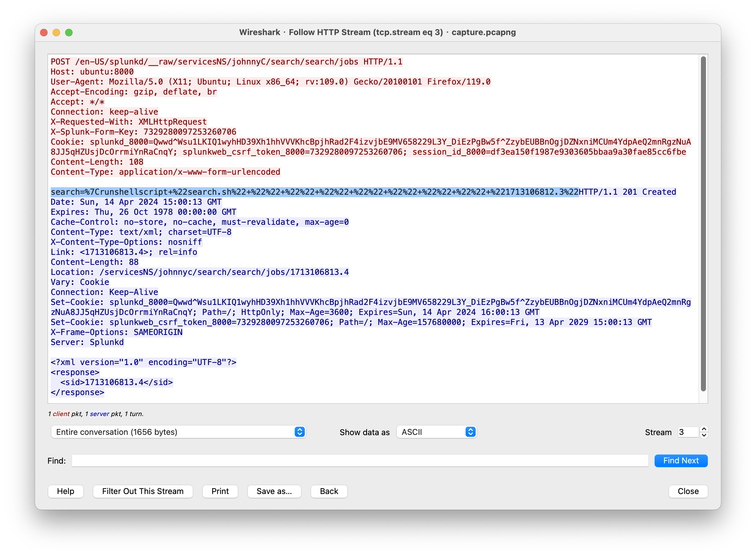This screenshot has width=756, height=556.
Task: Click the POST request line in stream
Action: point(226,62)
